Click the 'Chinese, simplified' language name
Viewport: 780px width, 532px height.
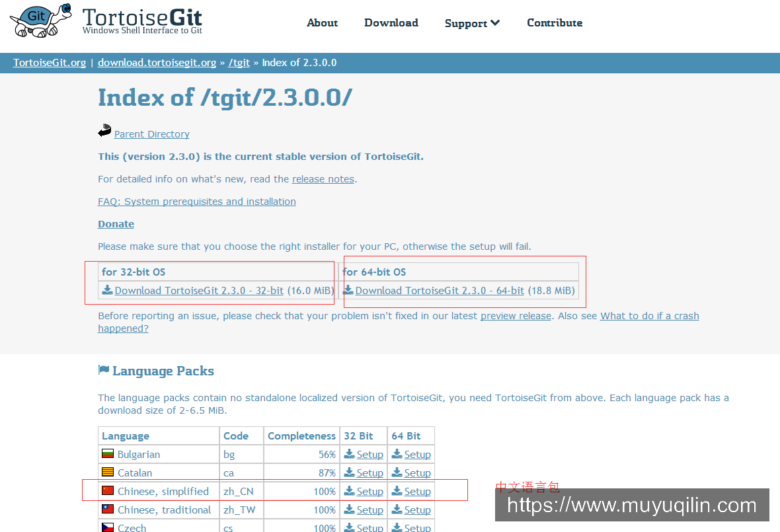[x=163, y=491]
